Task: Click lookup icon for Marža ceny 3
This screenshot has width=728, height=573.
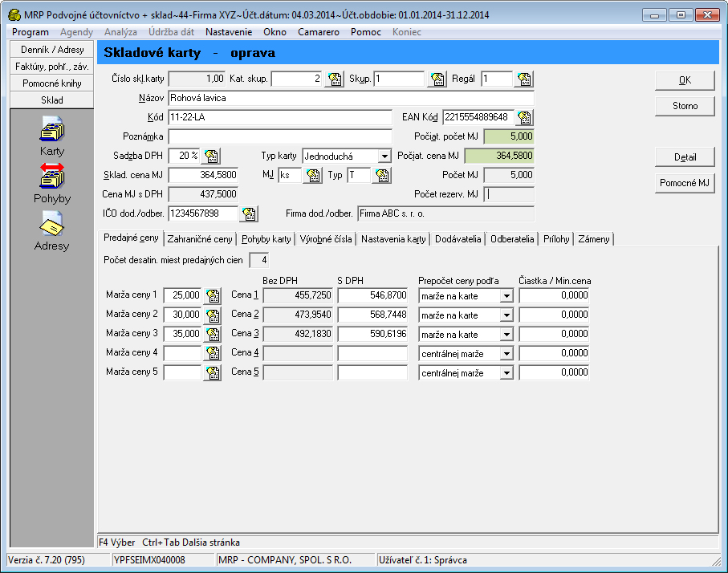Action: click(x=213, y=334)
